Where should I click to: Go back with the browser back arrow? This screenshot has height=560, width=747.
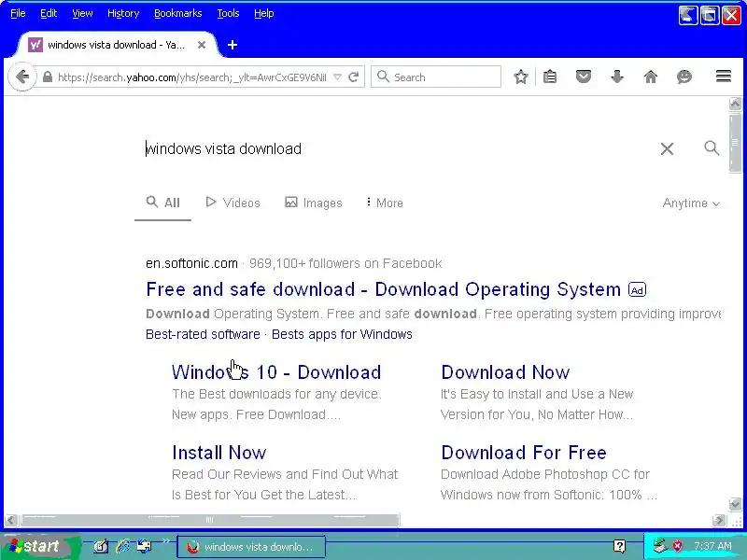coord(21,77)
